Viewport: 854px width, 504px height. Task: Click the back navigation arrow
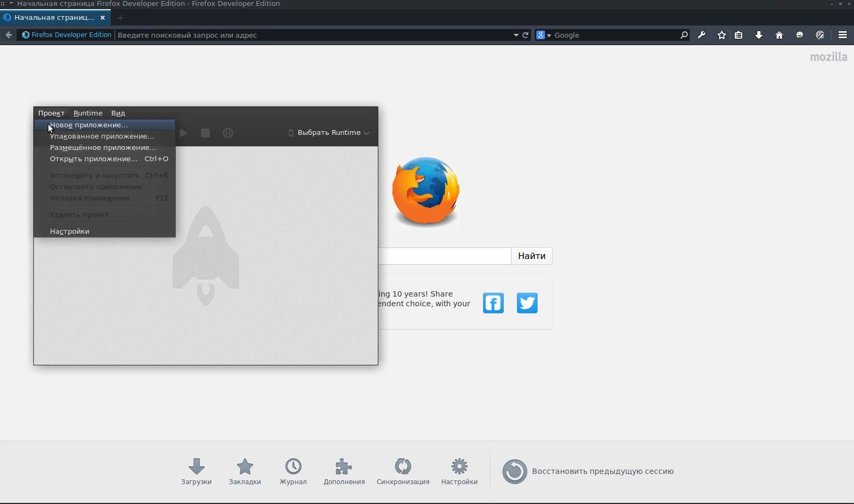coord(9,35)
